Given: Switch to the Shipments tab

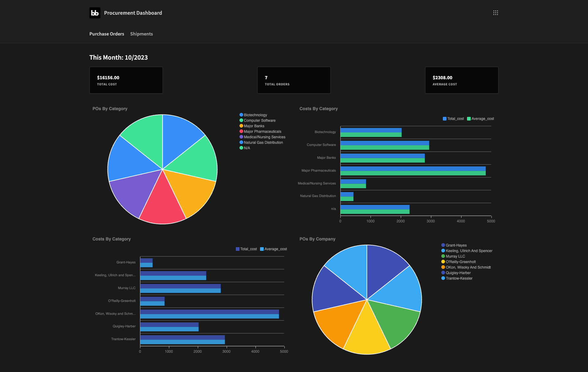Looking at the screenshot, I should point(141,33).
